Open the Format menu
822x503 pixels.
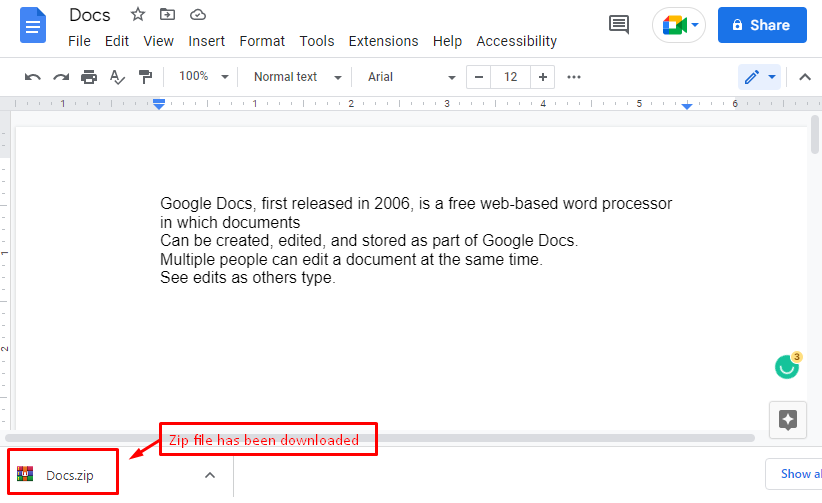pos(262,41)
